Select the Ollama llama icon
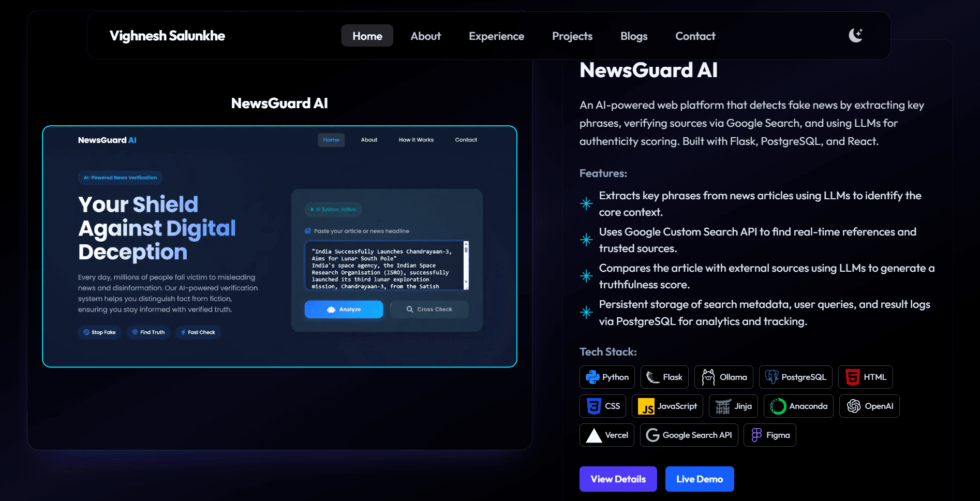Viewport: 980px width, 501px height. click(x=709, y=377)
